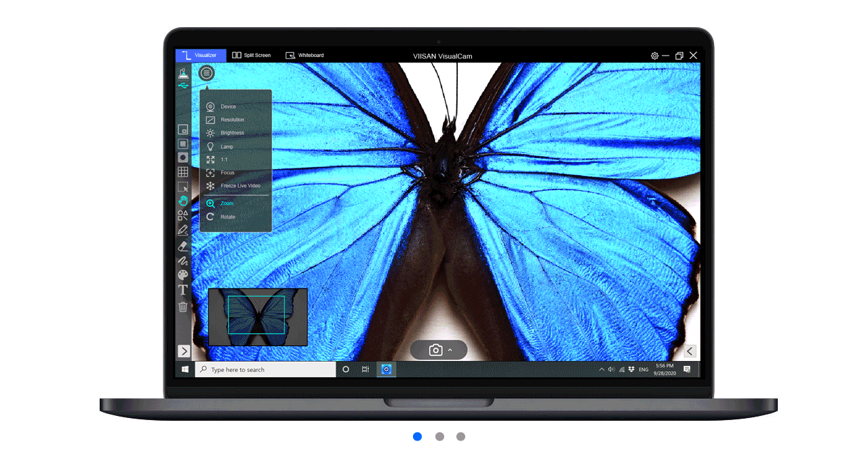868x454 pixels.
Task: Click the trash delete icon
Action: click(183, 307)
